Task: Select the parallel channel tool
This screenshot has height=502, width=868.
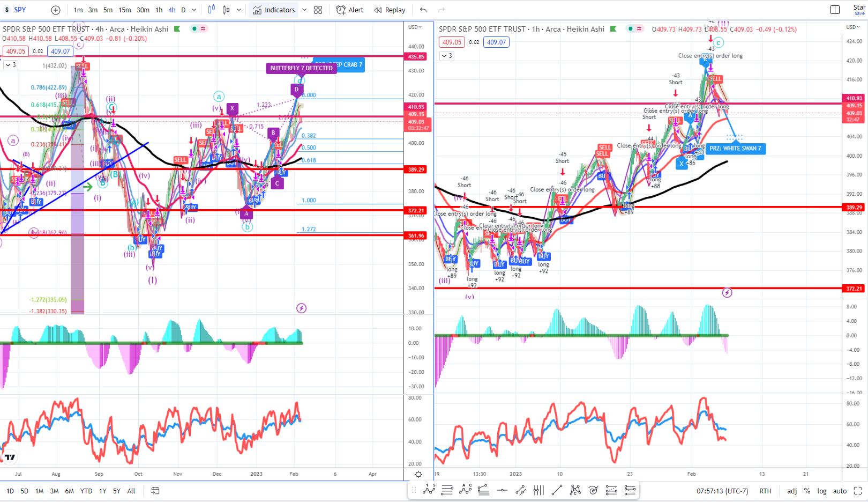Action: (x=520, y=490)
